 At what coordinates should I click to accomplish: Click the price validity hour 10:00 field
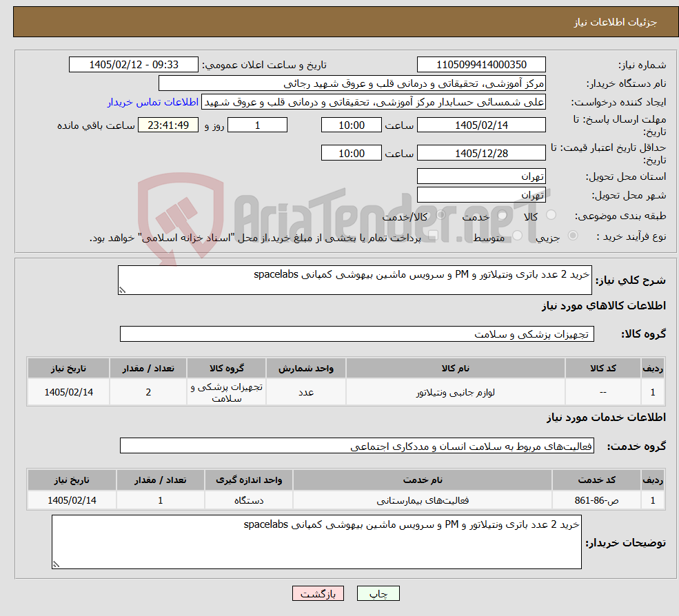click(x=351, y=153)
